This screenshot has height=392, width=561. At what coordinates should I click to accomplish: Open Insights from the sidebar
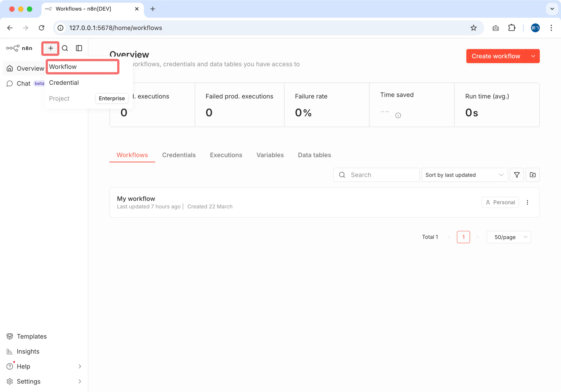tap(28, 351)
